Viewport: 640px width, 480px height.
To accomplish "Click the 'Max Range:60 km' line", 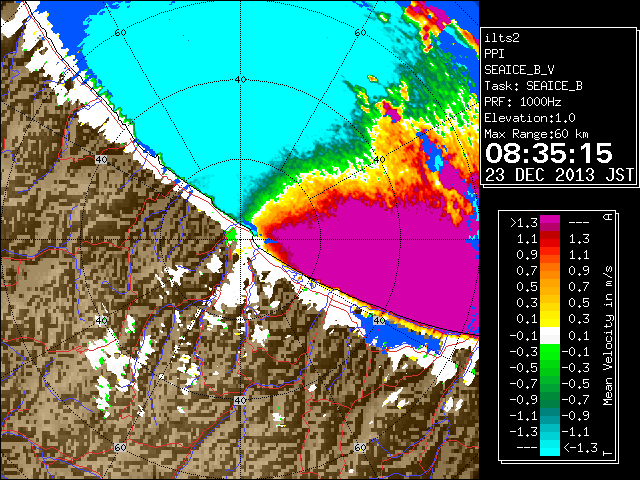I will (536, 134).
